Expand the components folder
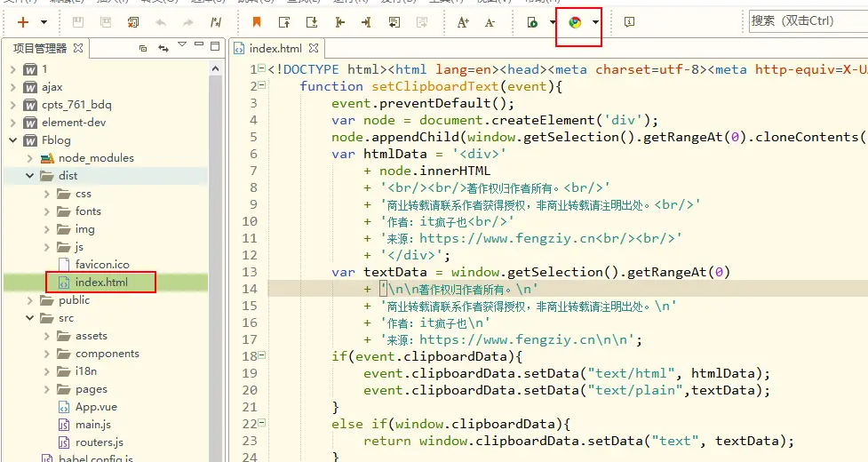 coord(47,354)
